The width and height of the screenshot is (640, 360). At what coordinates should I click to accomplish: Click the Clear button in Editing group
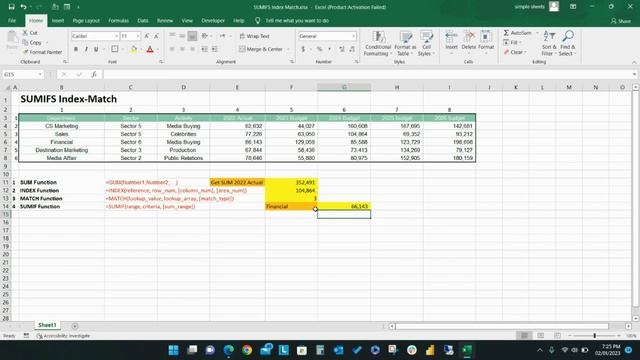(x=515, y=52)
